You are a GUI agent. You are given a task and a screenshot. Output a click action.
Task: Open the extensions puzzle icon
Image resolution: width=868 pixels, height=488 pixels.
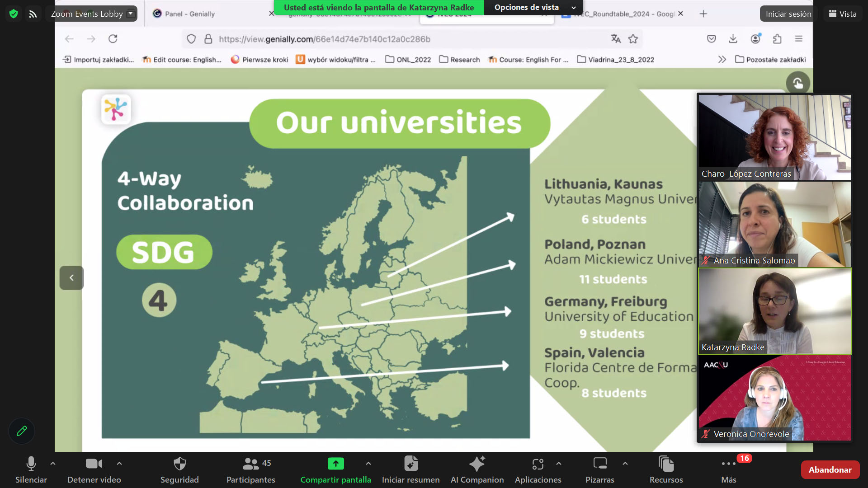[x=777, y=39]
